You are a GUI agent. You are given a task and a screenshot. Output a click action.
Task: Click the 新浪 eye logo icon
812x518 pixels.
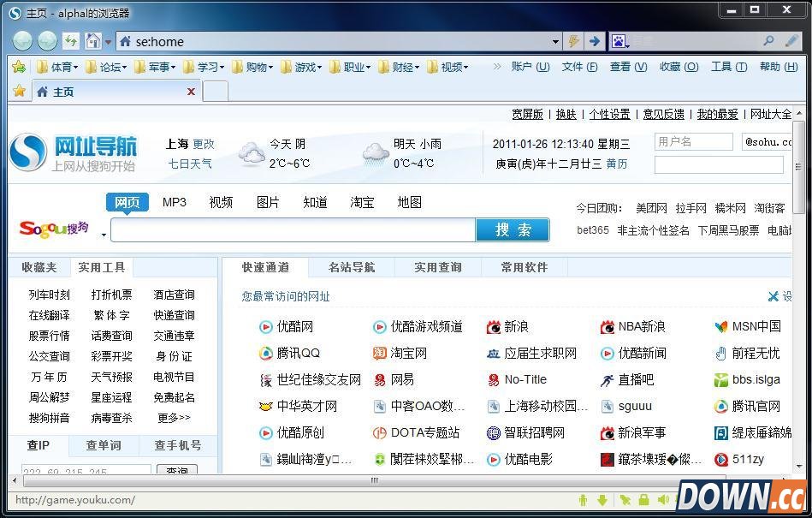[x=494, y=327]
